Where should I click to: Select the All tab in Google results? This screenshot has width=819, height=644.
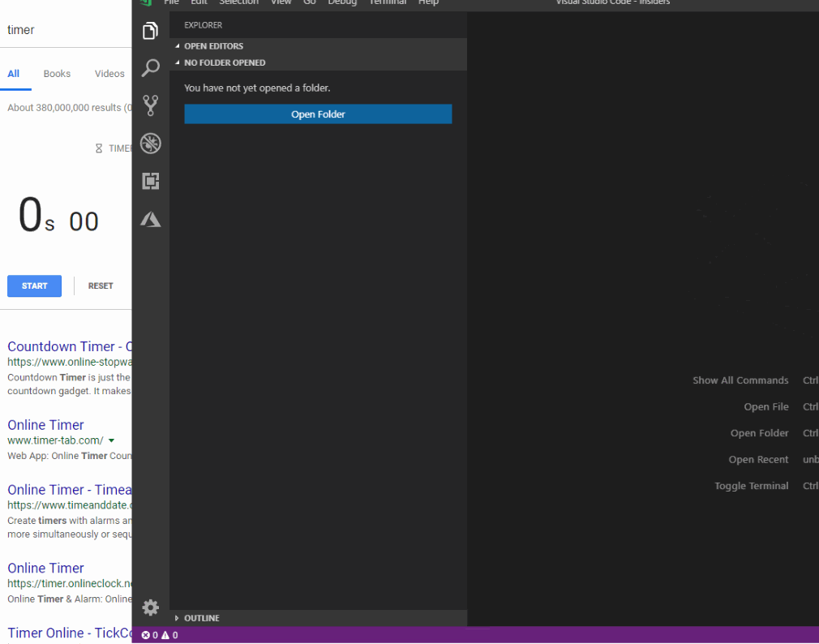(14, 74)
